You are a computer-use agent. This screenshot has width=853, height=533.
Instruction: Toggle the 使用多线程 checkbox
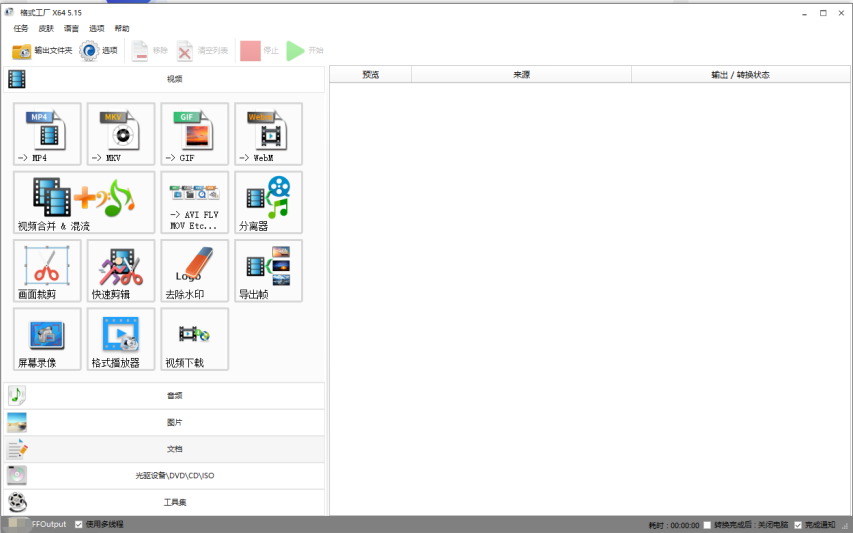click(80, 524)
